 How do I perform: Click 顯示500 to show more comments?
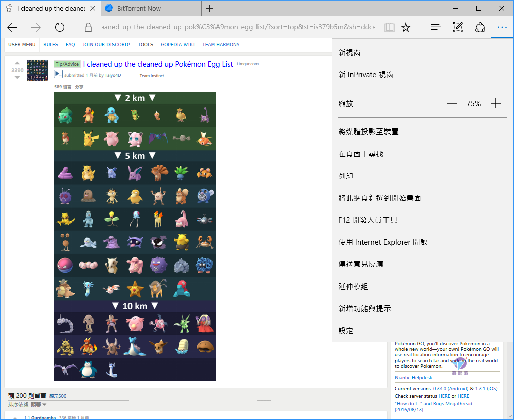tap(58, 396)
